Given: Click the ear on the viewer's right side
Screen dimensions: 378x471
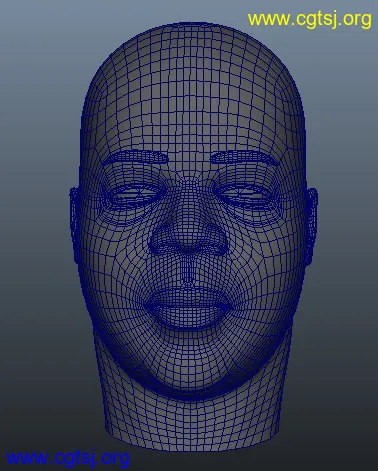Looking at the screenshot, I should click(311, 223).
